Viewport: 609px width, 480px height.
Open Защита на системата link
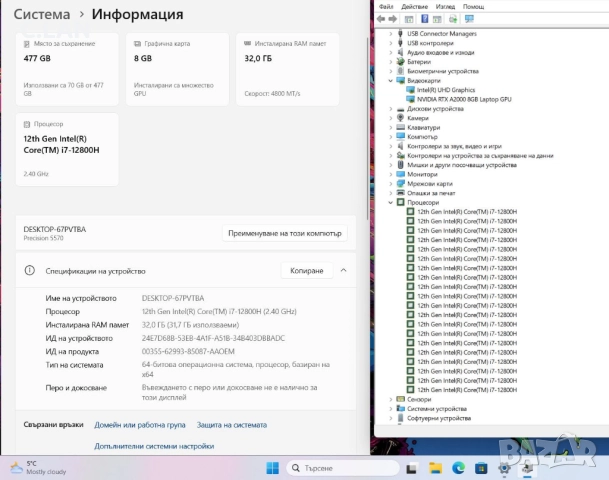(x=232, y=425)
